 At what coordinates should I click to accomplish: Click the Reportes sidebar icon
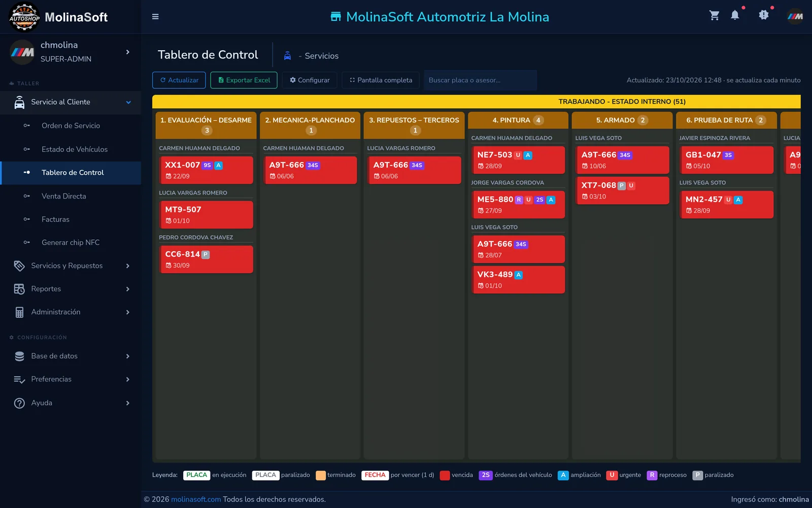19,289
